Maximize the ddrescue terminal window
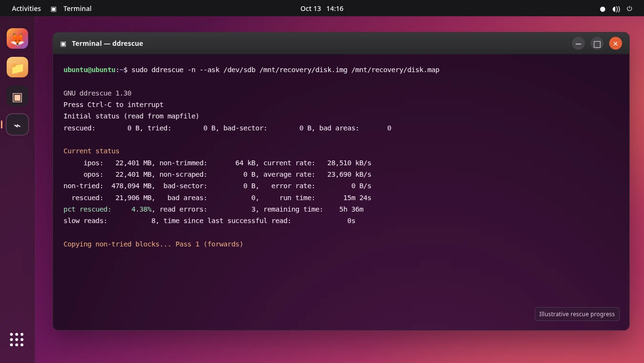Screen dimensions: 644x363 [597, 43]
